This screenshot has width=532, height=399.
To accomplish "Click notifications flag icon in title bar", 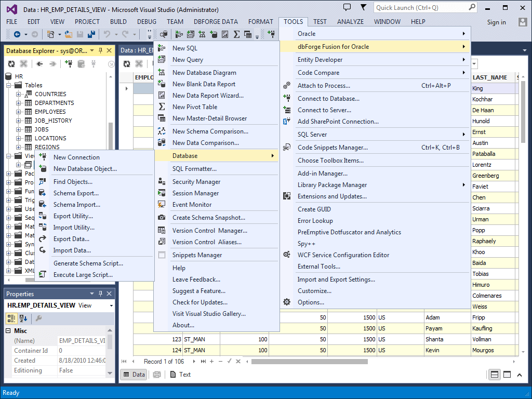I will tap(363, 7).
